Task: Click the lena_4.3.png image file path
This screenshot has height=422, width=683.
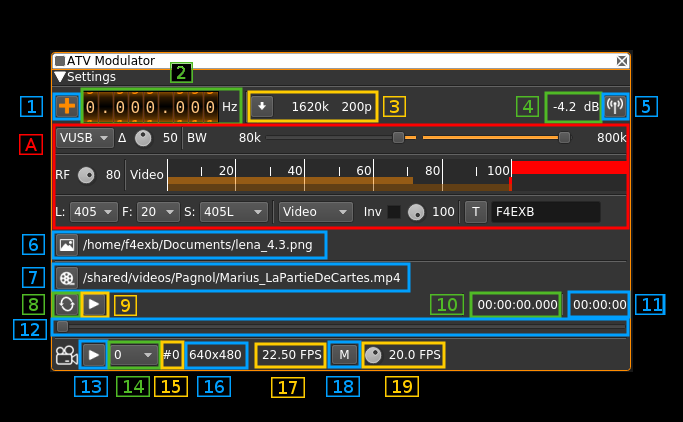Action: click(198, 245)
